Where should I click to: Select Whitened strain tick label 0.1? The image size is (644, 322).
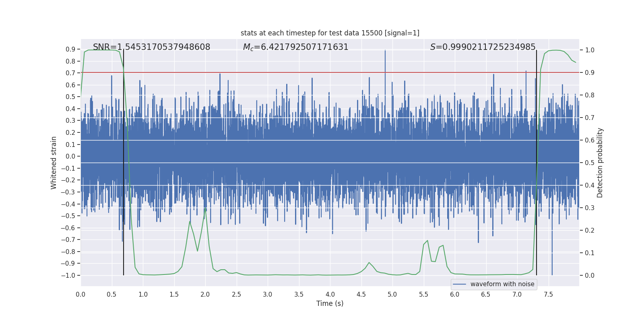click(x=70, y=144)
